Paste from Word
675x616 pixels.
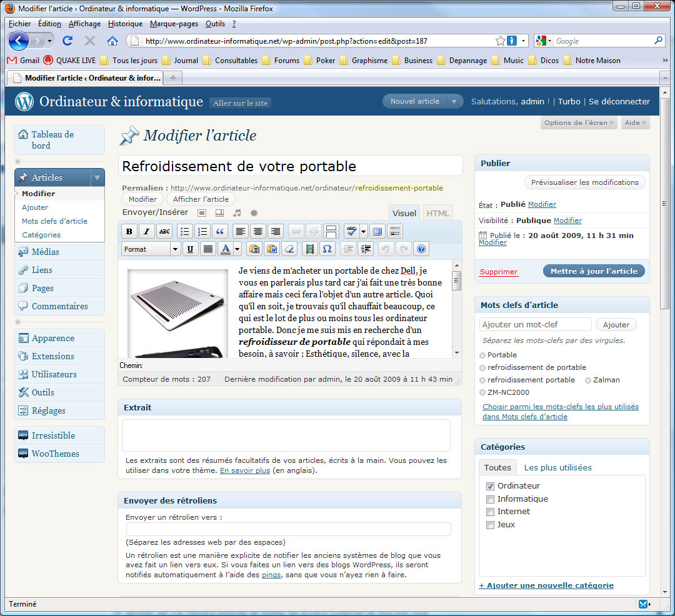pyautogui.click(x=272, y=249)
